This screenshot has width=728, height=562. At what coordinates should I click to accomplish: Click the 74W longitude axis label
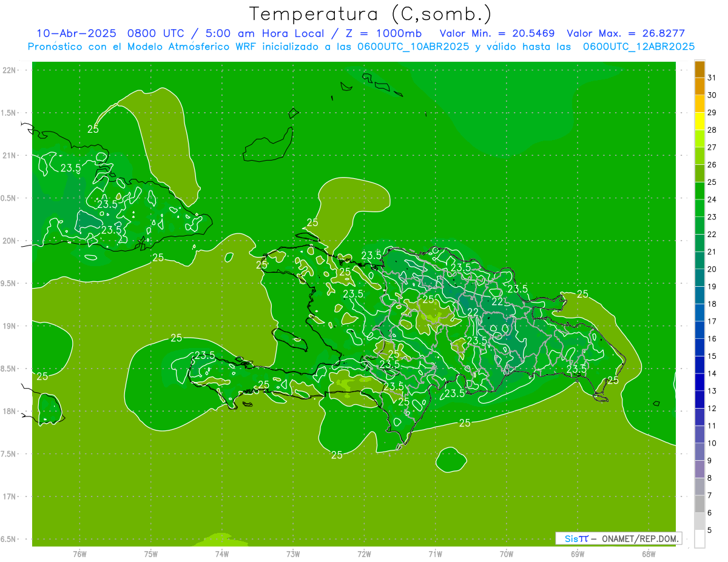tap(222, 554)
